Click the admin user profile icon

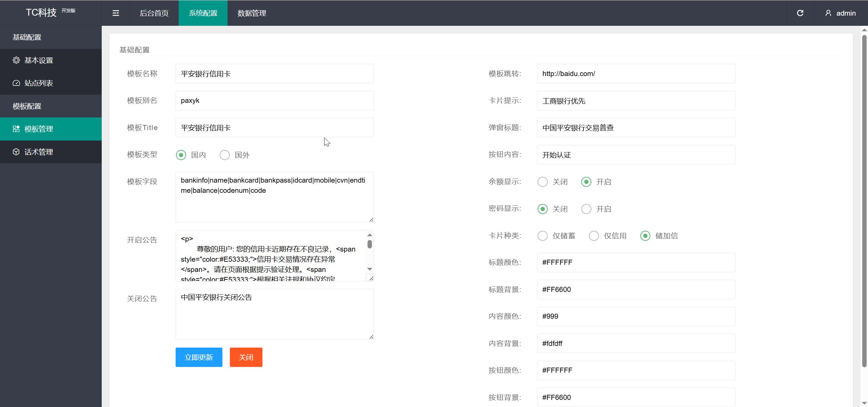click(x=828, y=13)
